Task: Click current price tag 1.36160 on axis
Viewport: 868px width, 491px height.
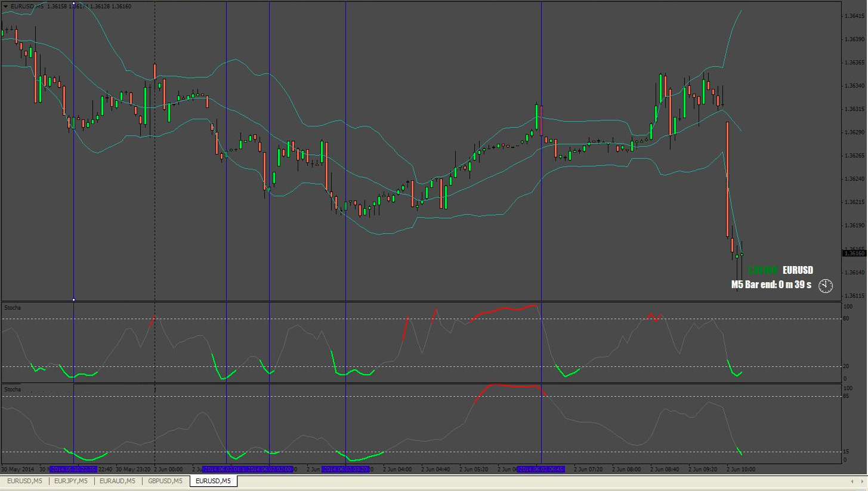Action: click(x=854, y=253)
